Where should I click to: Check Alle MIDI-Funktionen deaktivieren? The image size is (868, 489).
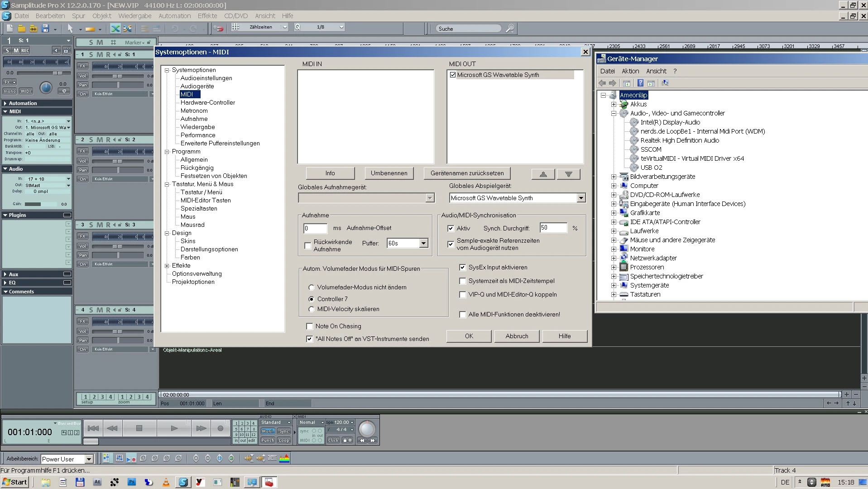[x=462, y=315]
